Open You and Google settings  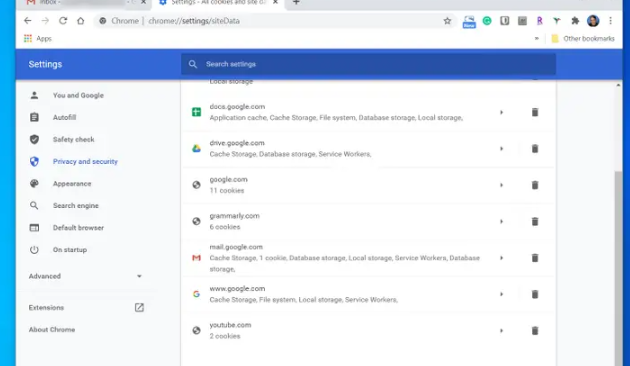pos(78,96)
